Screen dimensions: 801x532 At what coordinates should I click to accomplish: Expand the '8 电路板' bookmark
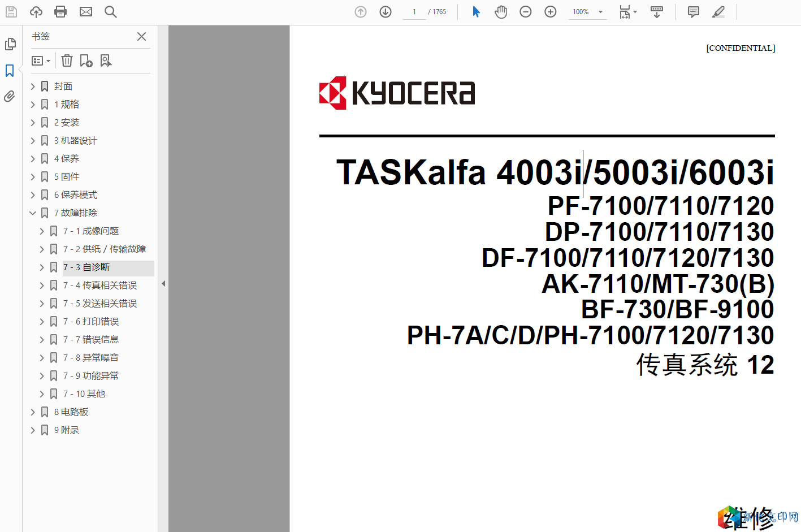pos(33,412)
